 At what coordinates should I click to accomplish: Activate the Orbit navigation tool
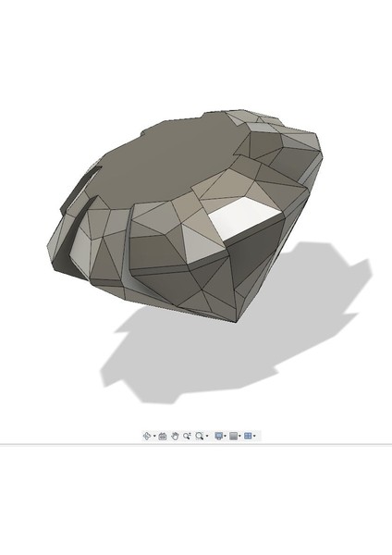pyautogui.click(x=147, y=436)
